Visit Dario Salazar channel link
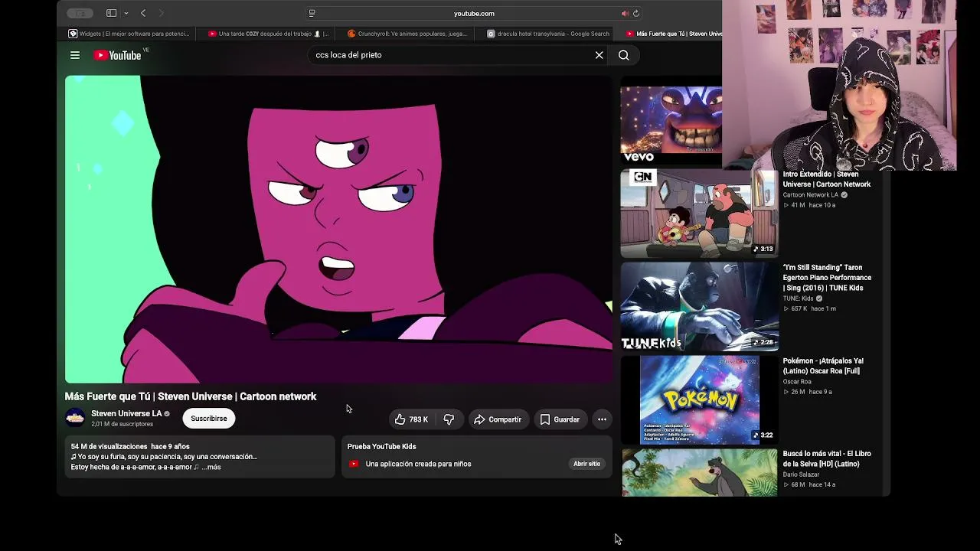980x551 pixels. tap(801, 474)
